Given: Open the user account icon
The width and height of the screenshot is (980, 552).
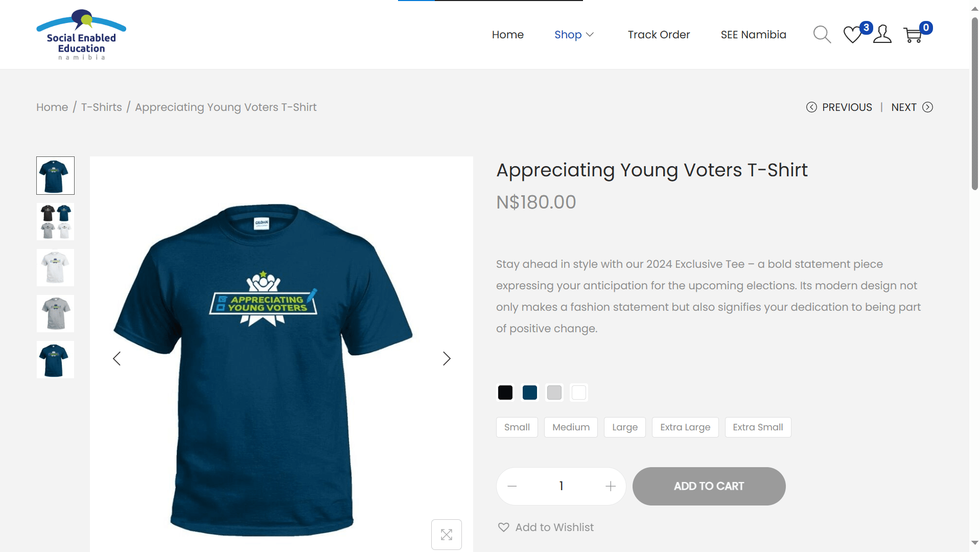Looking at the screenshot, I should click(882, 34).
